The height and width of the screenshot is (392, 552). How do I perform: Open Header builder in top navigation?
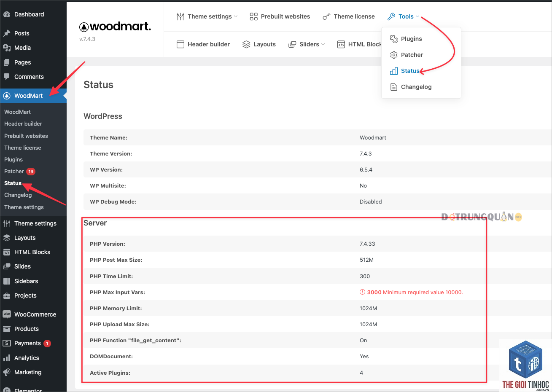(x=209, y=44)
